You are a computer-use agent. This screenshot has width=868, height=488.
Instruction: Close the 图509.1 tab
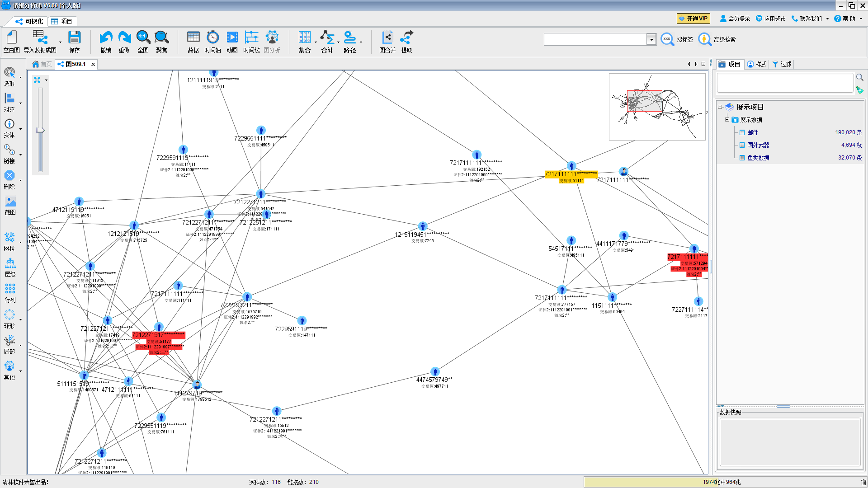pyautogui.click(x=93, y=64)
